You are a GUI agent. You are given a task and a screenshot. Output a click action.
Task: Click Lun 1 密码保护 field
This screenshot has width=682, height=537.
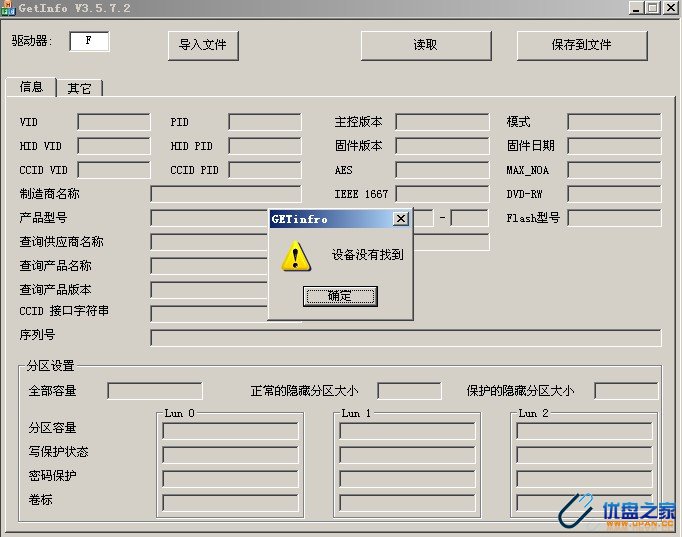coord(408,479)
